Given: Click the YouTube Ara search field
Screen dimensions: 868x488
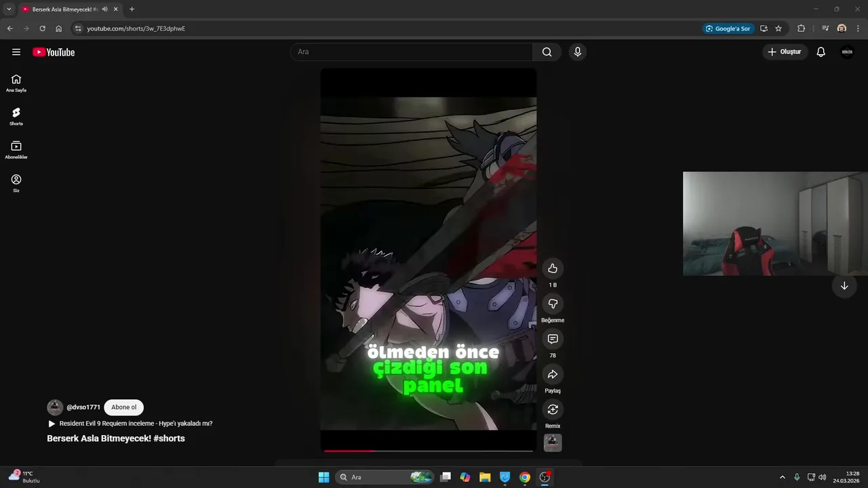Looking at the screenshot, I should [412, 52].
